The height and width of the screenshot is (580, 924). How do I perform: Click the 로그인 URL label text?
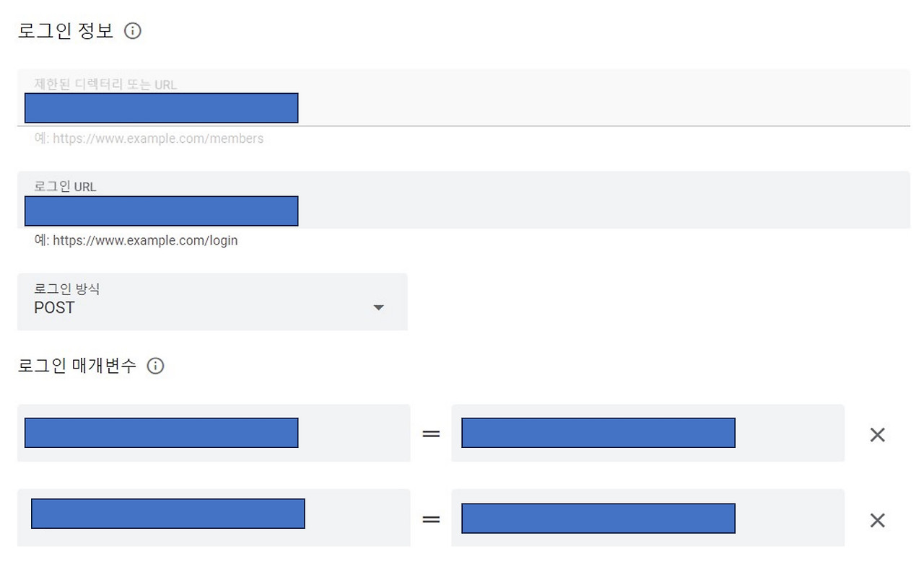coord(65,187)
